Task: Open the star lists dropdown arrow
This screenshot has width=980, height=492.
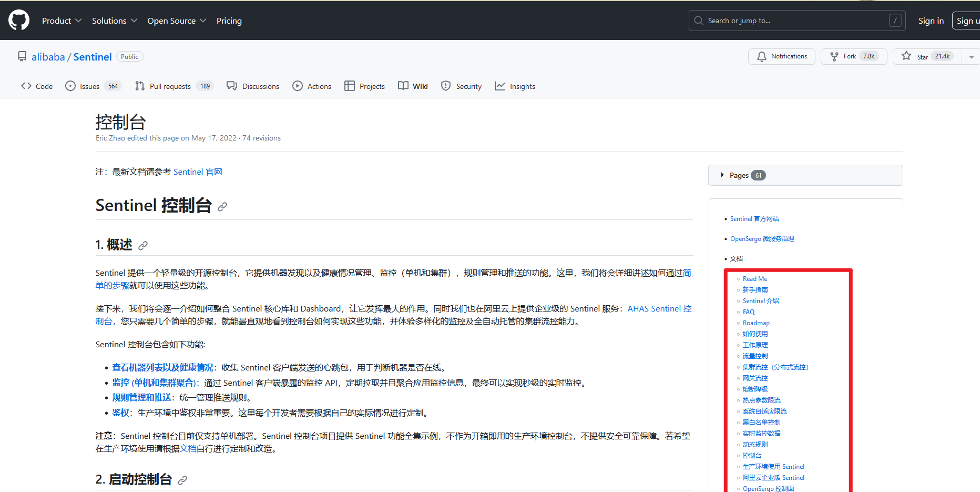Action: 971,57
